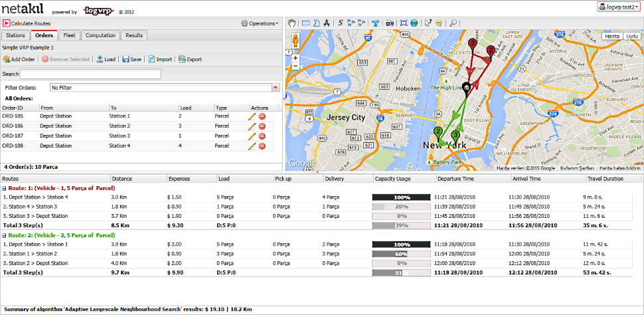
Task: Collapse Route 2 group
Action: coord(4,235)
